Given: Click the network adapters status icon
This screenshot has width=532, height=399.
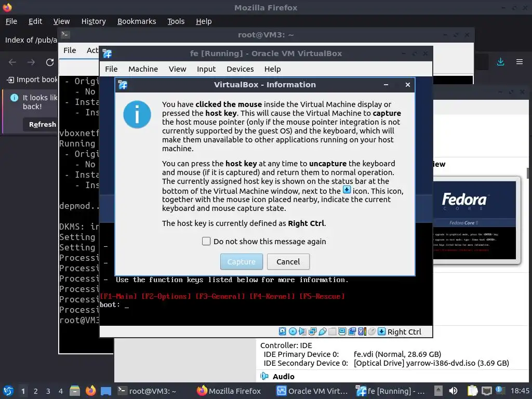Looking at the screenshot, I should (x=312, y=331).
